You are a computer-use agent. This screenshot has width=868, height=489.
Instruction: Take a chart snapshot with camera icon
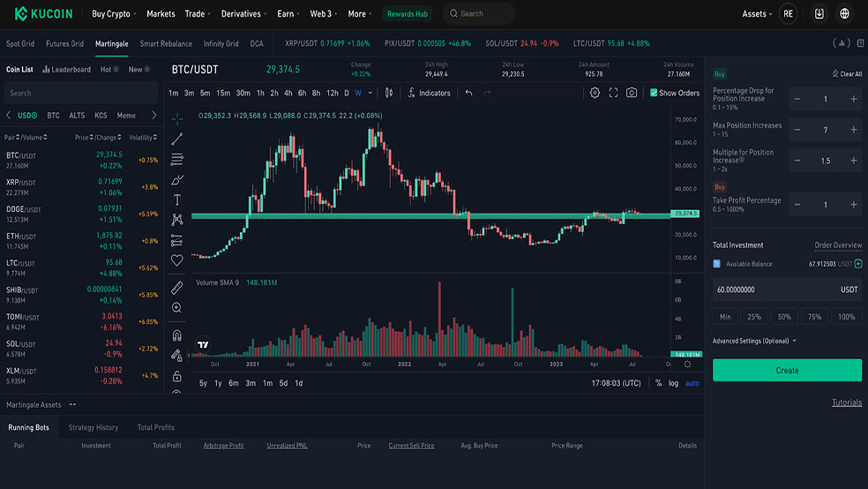click(632, 93)
